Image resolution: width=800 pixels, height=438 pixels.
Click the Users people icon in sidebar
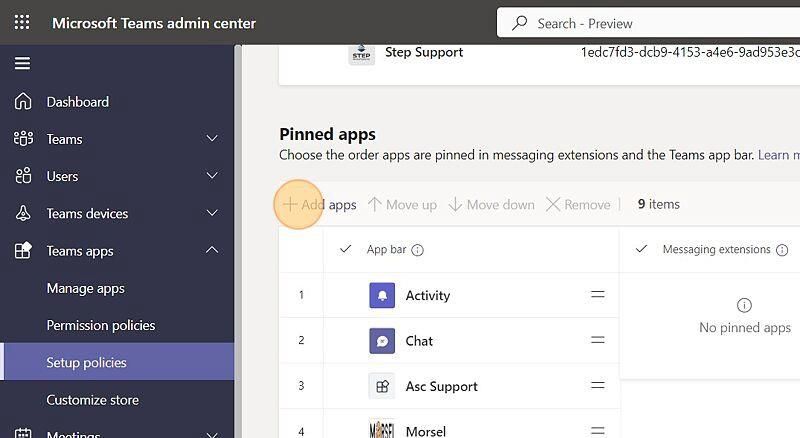pyautogui.click(x=23, y=176)
